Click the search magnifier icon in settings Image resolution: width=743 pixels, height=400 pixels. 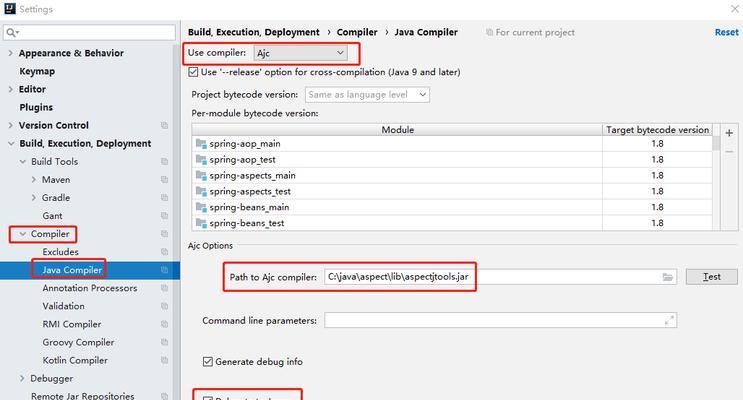click(11, 32)
